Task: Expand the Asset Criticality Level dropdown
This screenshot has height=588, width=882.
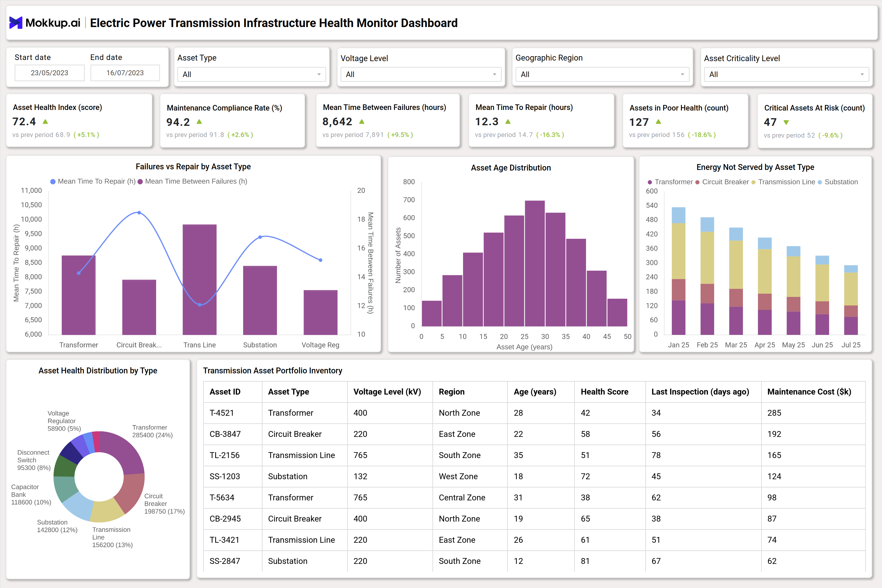Action: point(786,74)
